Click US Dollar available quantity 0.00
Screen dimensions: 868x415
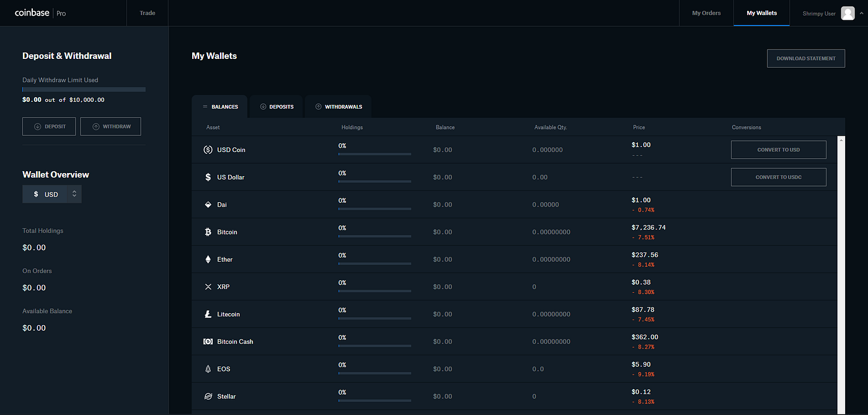pos(539,177)
